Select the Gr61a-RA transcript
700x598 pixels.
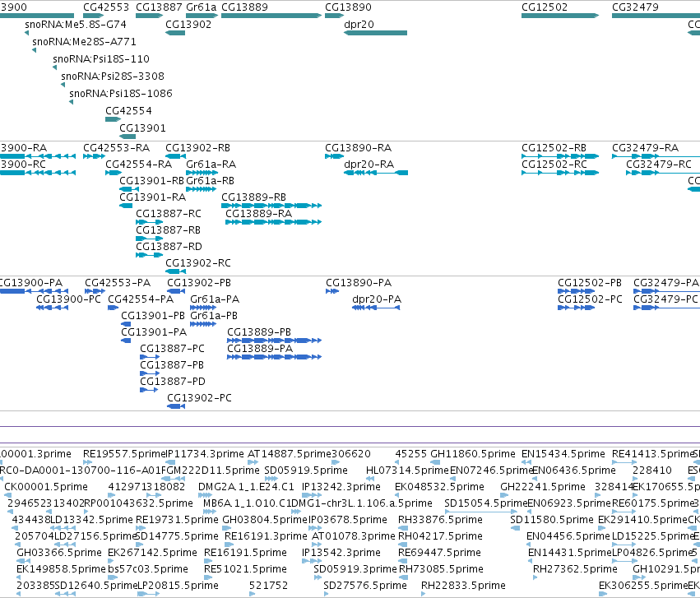pyautogui.click(x=202, y=173)
